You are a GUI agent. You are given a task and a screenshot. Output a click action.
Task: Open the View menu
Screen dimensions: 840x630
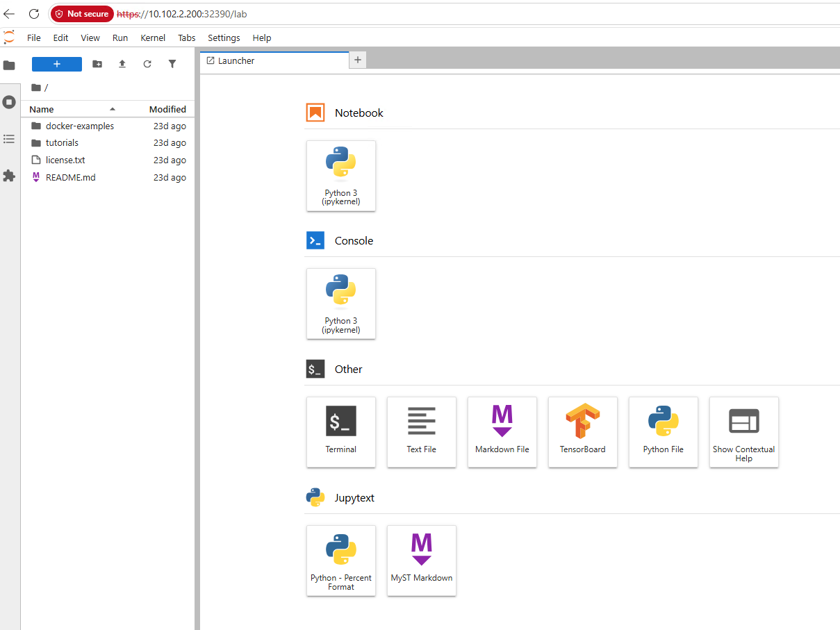click(x=90, y=38)
